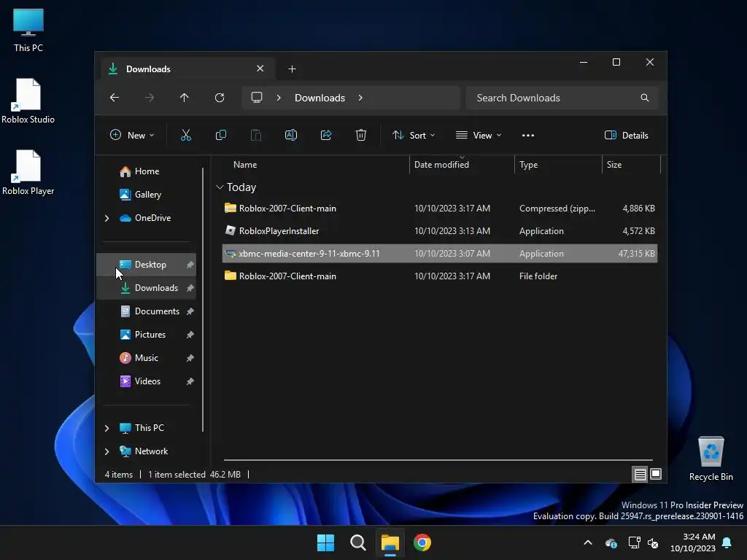The image size is (747, 560).
Task: Click the Roblox Player desktop shortcut
Action: [x=28, y=172]
